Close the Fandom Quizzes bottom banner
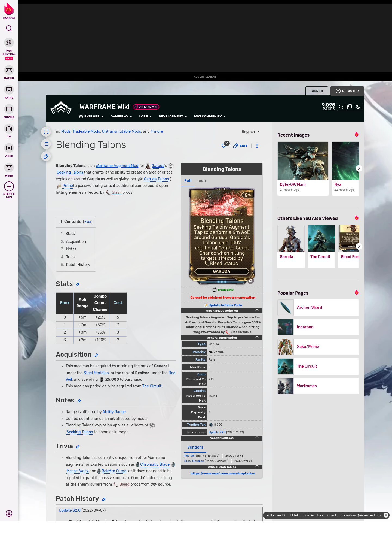This screenshot has width=392, height=545. pos(386,515)
